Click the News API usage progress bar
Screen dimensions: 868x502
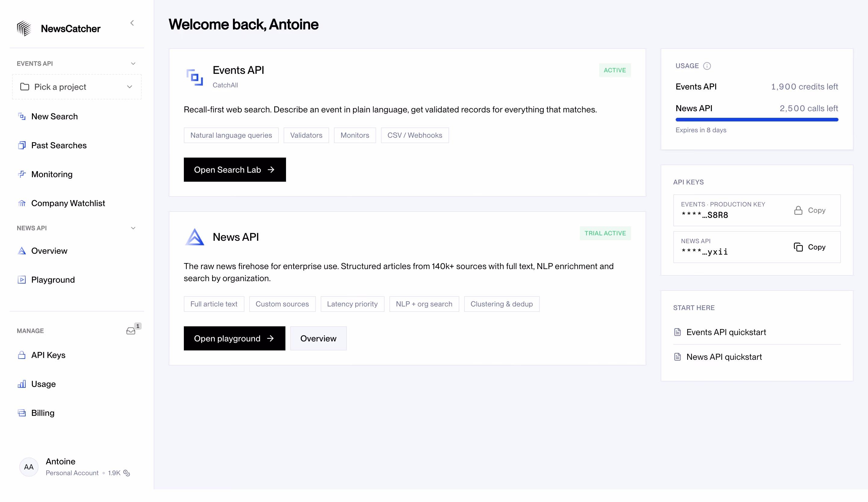757,120
